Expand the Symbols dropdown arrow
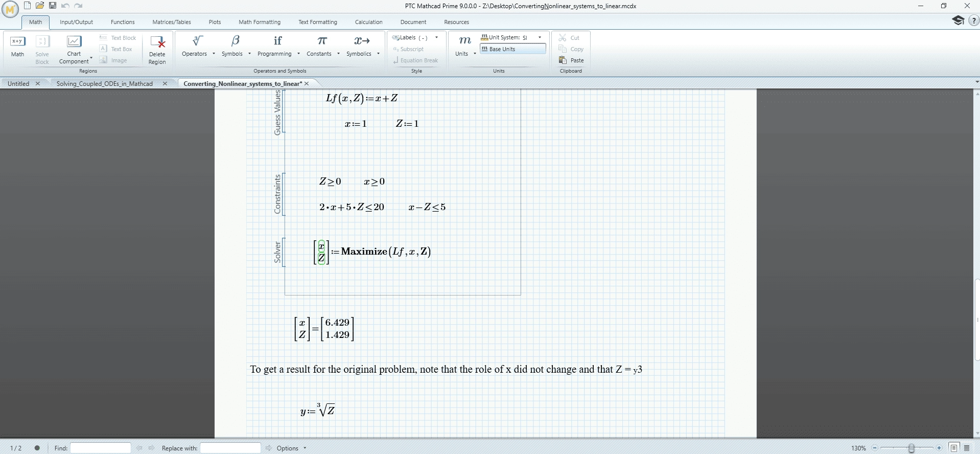 tap(249, 54)
